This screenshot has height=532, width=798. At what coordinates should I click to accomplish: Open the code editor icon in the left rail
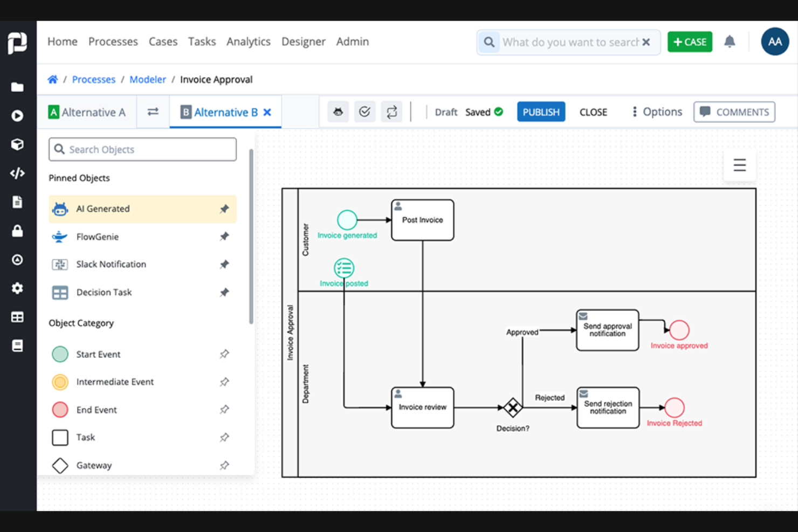click(17, 173)
